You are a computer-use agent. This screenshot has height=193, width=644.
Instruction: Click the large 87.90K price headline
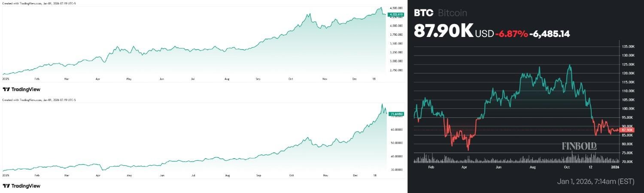(x=443, y=31)
